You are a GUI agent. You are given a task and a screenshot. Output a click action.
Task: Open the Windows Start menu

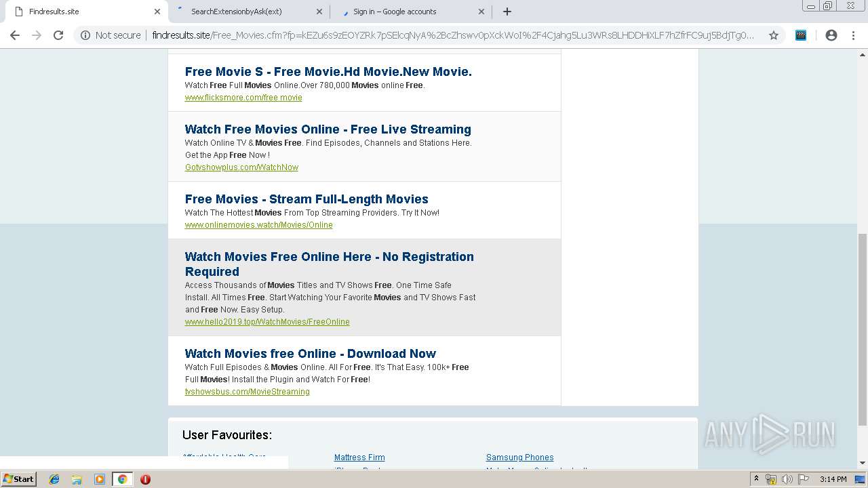click(19, 479)
